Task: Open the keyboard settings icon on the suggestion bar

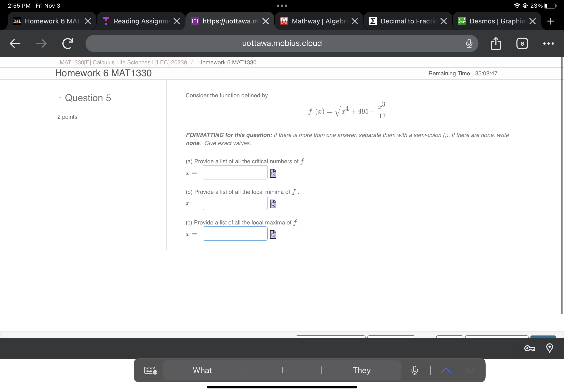Action: (x=150, y=370)
